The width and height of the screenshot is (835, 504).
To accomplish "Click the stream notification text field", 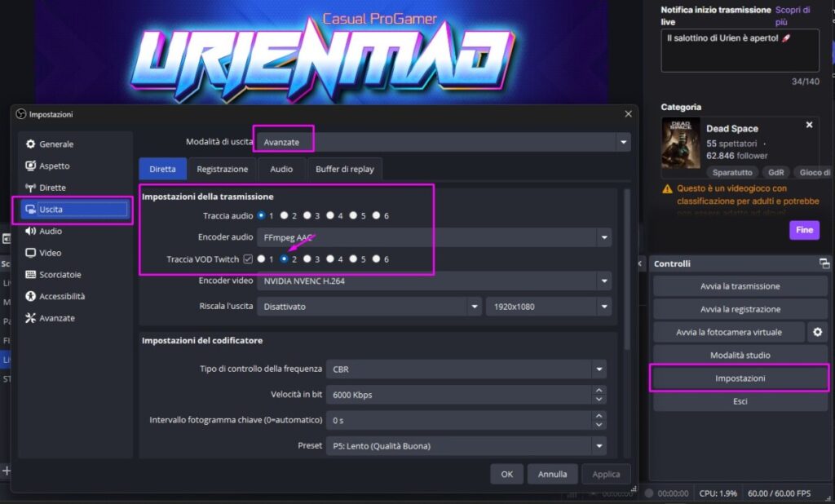I will pyautogui.click(x=740, y=51).
